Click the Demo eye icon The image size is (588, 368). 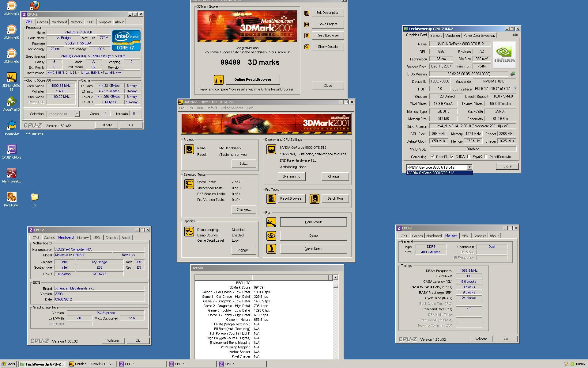271,236
